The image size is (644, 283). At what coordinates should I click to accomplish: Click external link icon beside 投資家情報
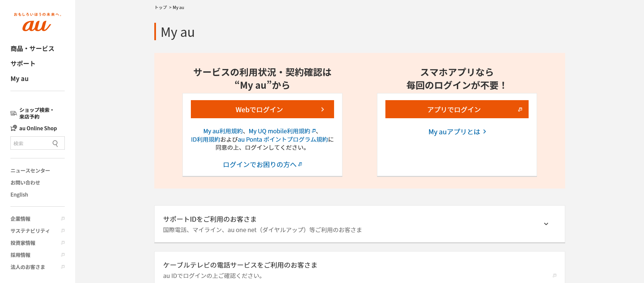(63, 243)
